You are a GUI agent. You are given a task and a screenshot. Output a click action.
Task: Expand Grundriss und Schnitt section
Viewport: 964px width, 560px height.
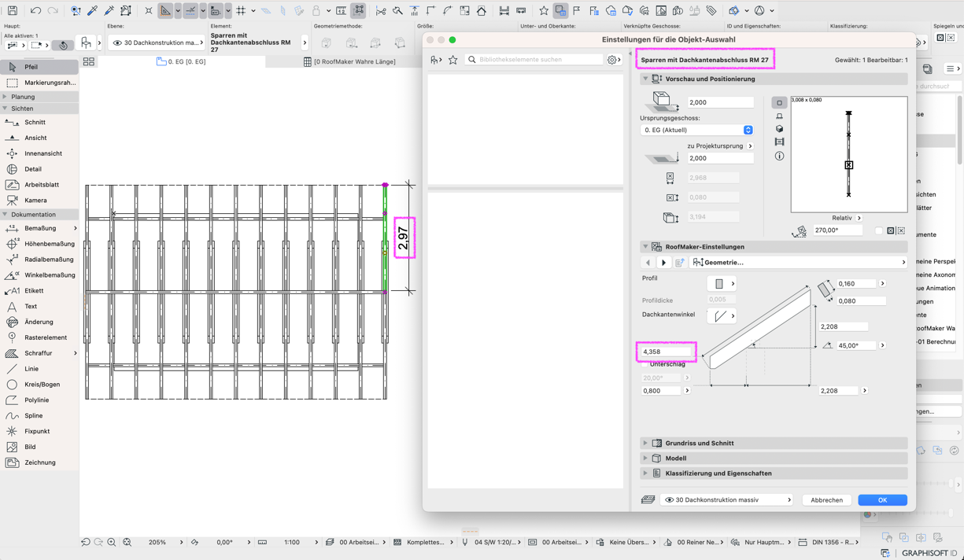[645, 443]
